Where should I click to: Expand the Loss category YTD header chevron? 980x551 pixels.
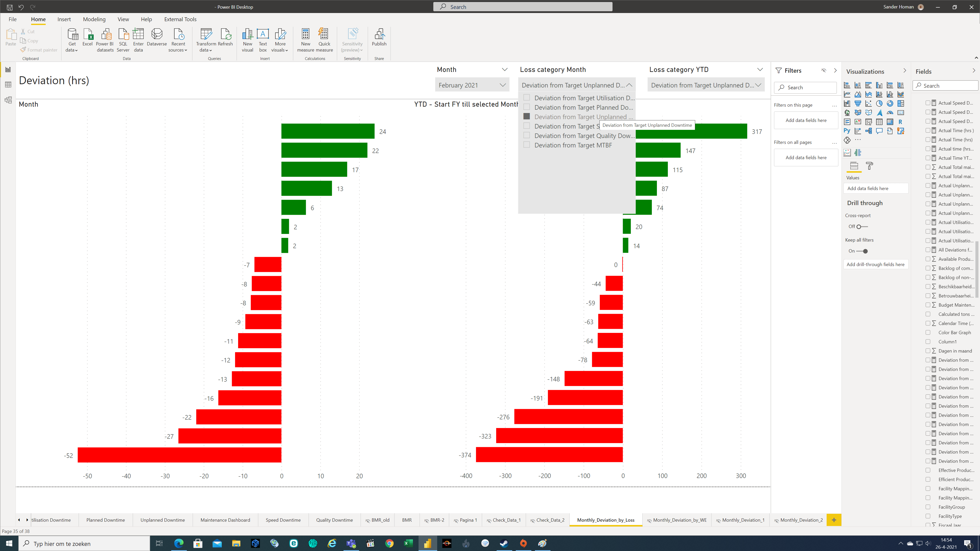point(760,70)
